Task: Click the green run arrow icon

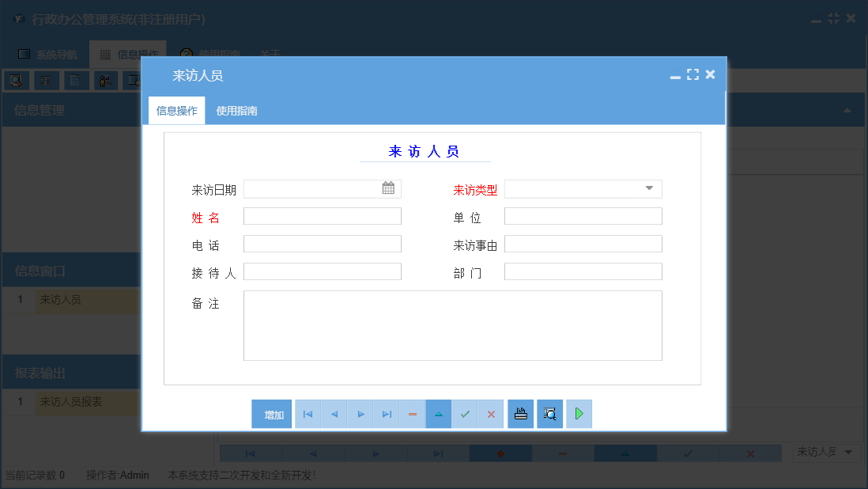Action: (x=579, y=414)
